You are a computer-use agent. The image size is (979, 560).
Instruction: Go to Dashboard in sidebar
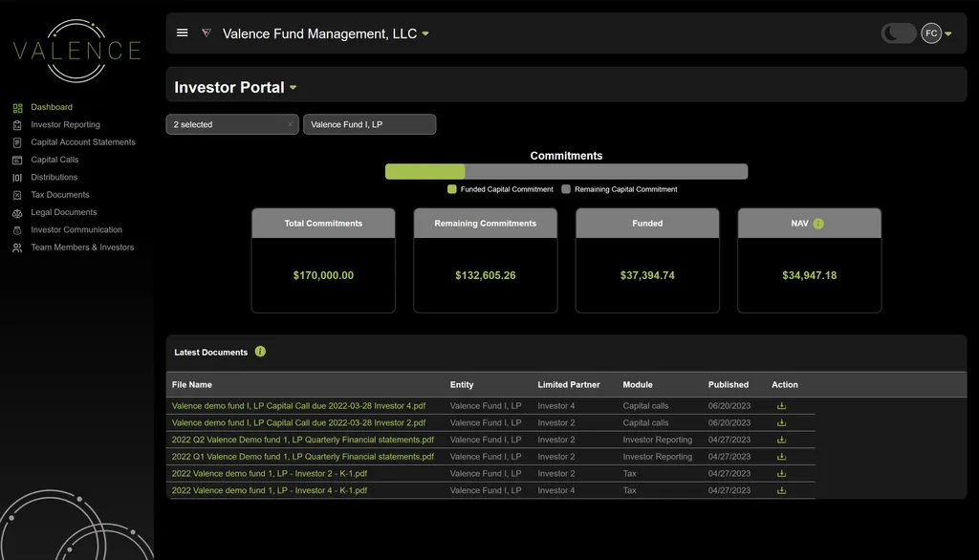point(52,107)
